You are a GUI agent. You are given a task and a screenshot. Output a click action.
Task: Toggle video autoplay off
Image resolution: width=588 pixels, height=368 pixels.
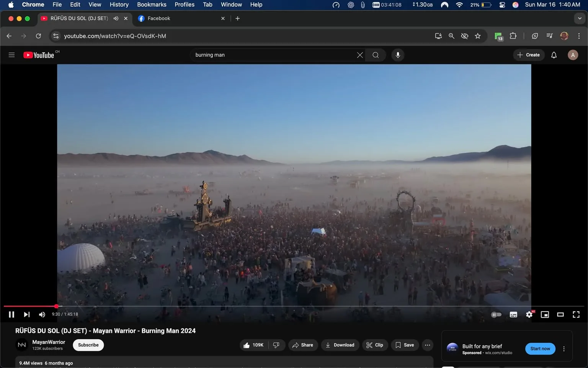tap(496, 314)
